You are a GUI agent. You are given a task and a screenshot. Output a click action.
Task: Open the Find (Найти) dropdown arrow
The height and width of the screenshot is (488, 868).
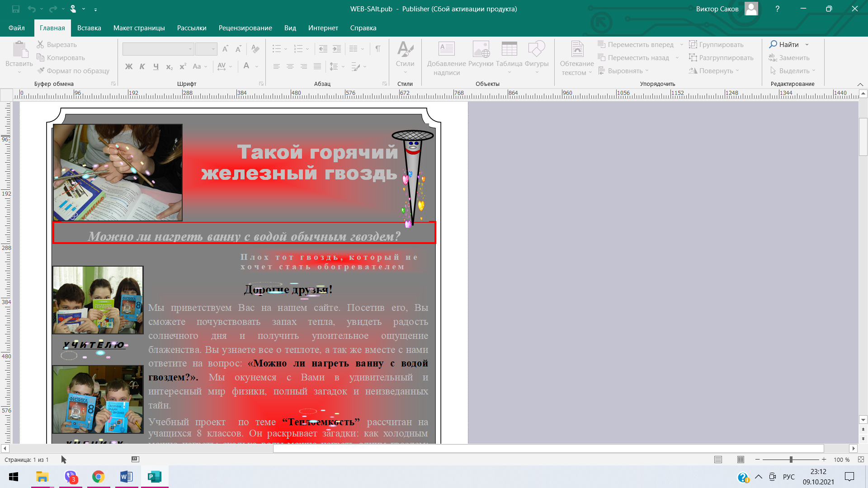point(807,45)
